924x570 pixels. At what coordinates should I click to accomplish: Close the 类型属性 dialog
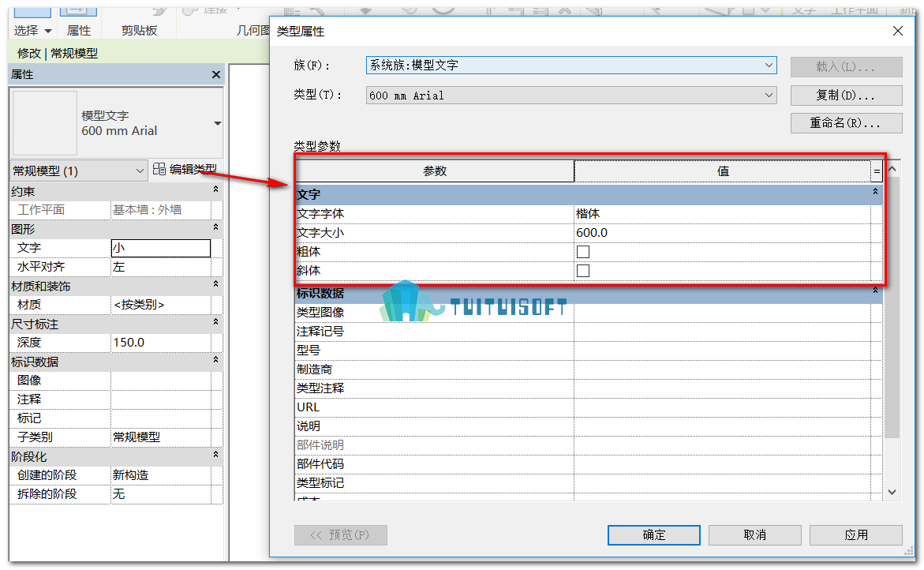897,31
